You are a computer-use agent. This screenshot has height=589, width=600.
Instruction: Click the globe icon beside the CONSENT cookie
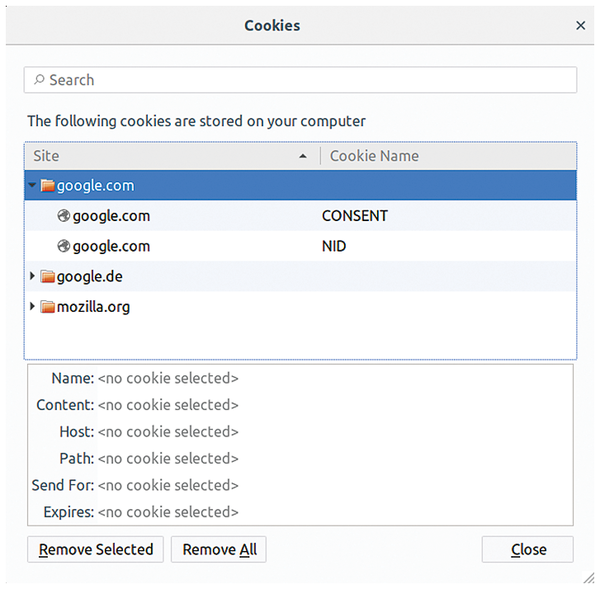pyautogui.click(x=64, y=216)
